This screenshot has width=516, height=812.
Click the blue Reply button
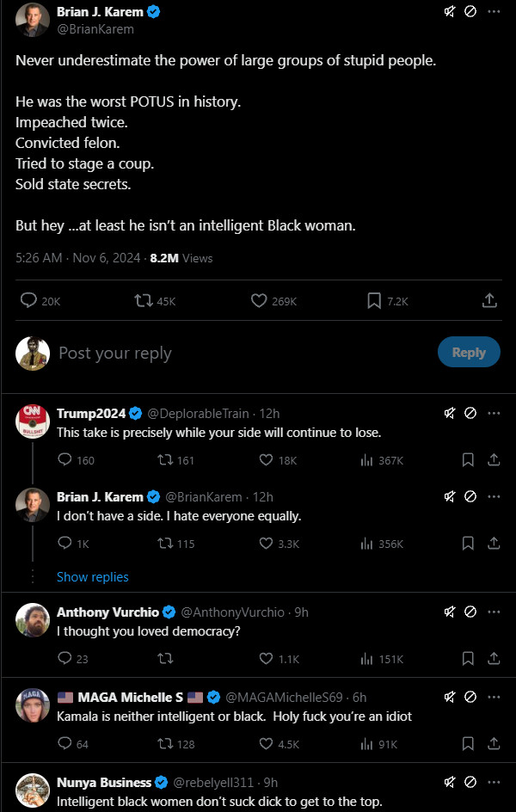[469, 353]
